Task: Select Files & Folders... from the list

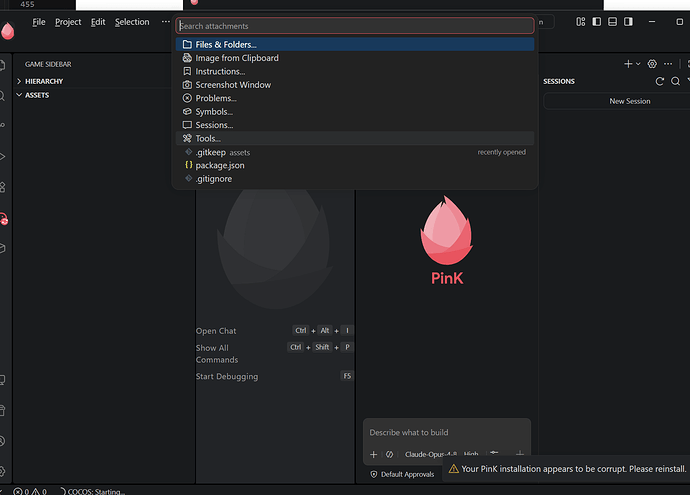Action: point(355,44)
